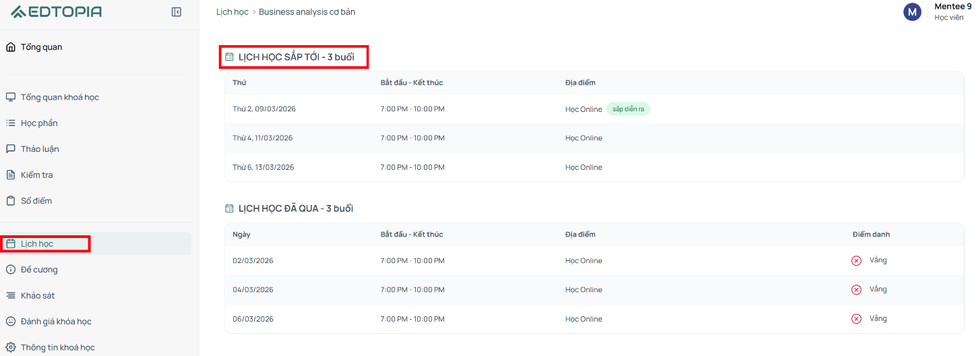Open the Mentee 9 user avatar
The height and width of the screenshot is (356, 980).
click(913, 11)
